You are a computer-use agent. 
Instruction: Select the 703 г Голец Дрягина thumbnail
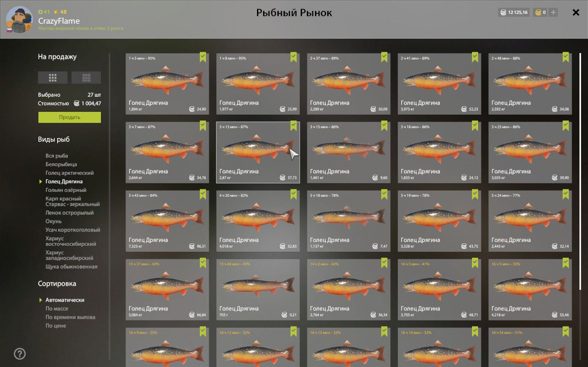click(x=258, y=289)
